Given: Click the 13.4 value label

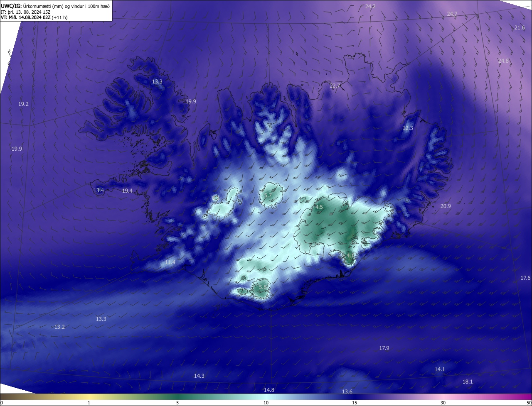Looking at the screenshot, I should (x=99, y=190).
